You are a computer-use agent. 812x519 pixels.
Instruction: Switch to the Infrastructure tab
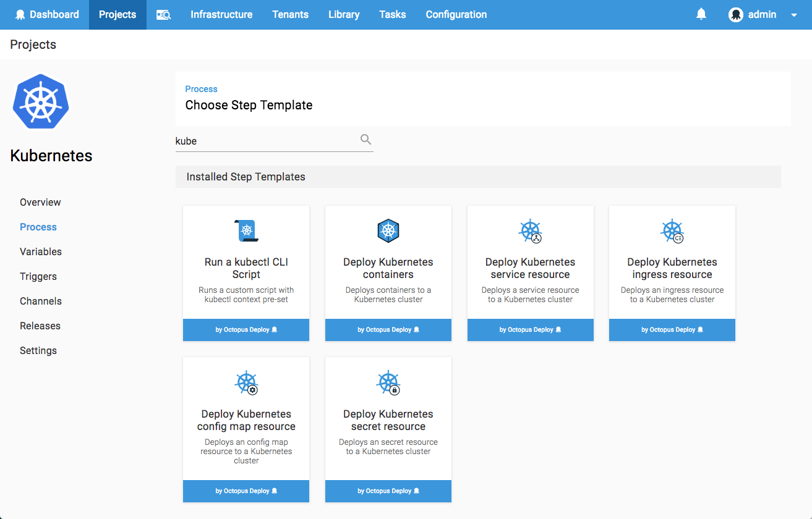pyautogui.click(x=221, y=14)
